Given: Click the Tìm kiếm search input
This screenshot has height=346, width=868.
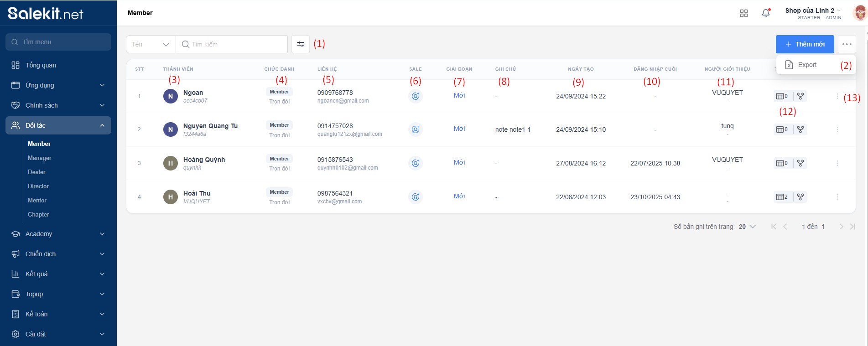Looking at the screenshot, I should (x=233, y=44).
